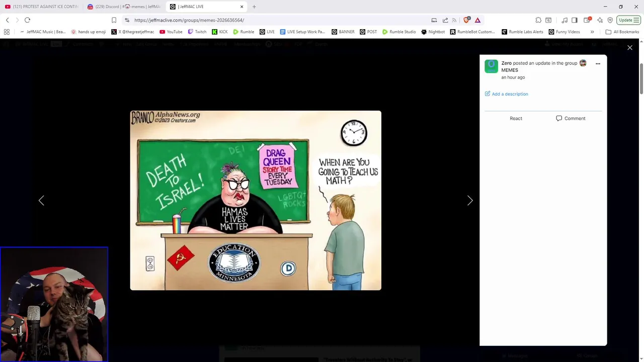This screenshot has width=644, height=362.
Task: Click the RSS feed icon in address bar
Action: point(454,20)
